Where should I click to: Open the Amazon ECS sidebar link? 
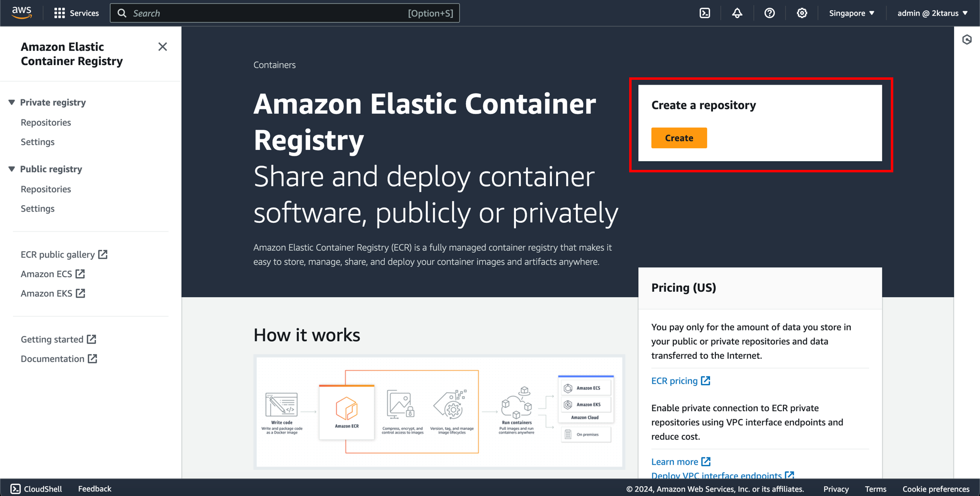click(x=46, y=274)
